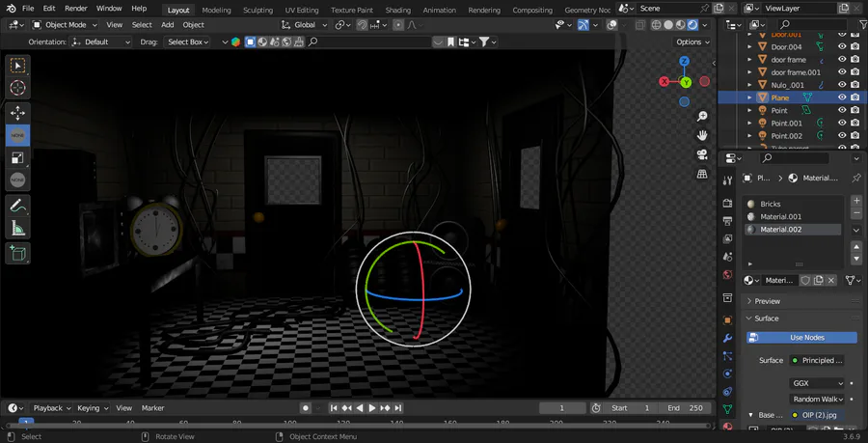
Task: Hide door frame via eye icon
Action: click(842, 59)
